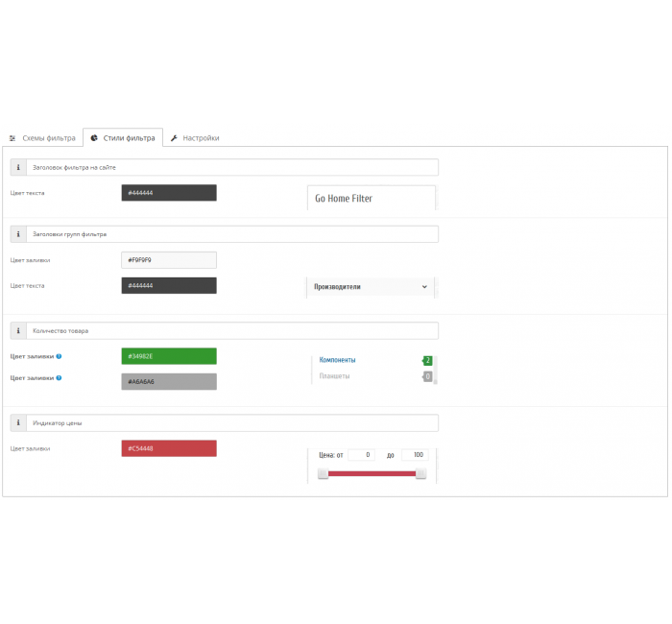Expand the Производители preview dropdown
This screenshot has height=624, width=672.
click(371, 287)
